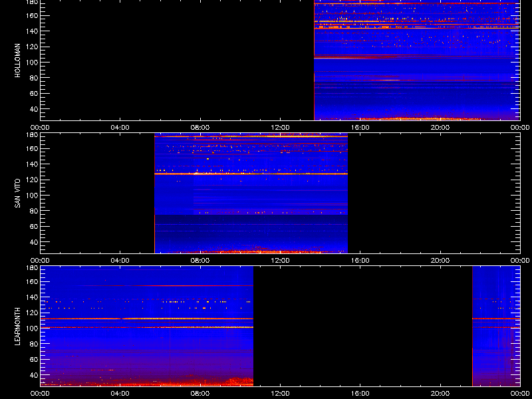This screenshot has height=399, width=532.
Task: Pick the 120 frequency tick in San Vito plot
Action: coord(31,180)
